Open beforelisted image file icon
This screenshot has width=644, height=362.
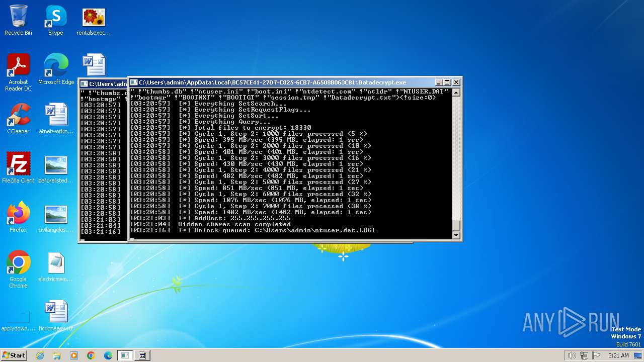click(56, 168)
